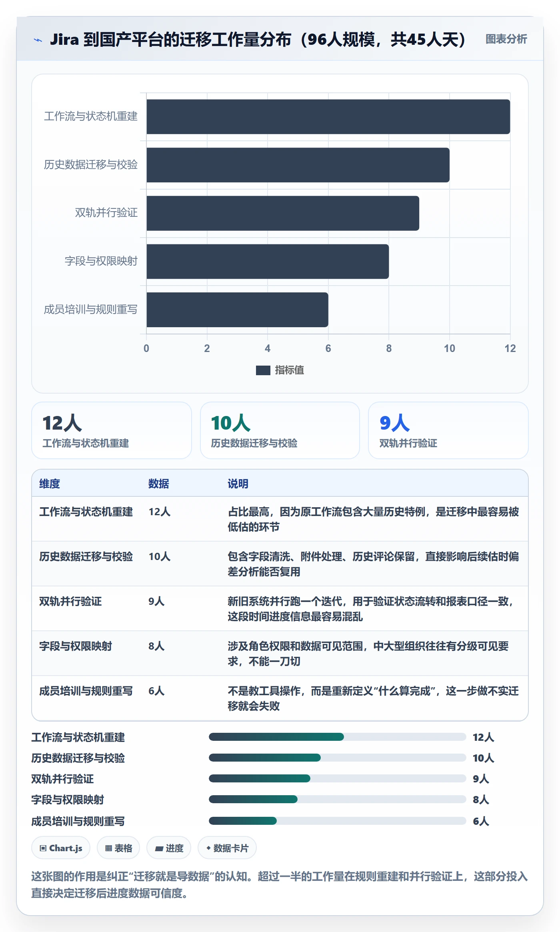The height and width of the screenshot is (932, 560).
Task: Click the x-axis tick label 10
Action: pos(450,348)
